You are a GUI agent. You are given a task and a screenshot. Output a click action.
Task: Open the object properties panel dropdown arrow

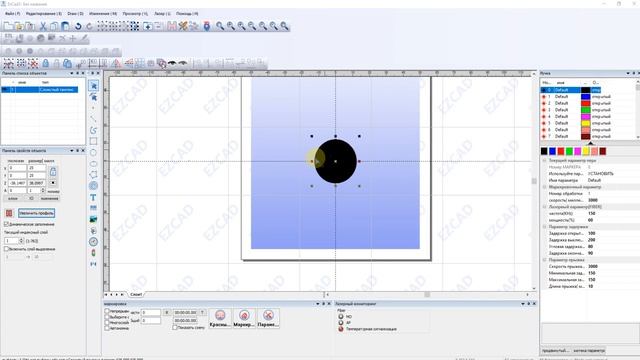click(x=72, y=151)
